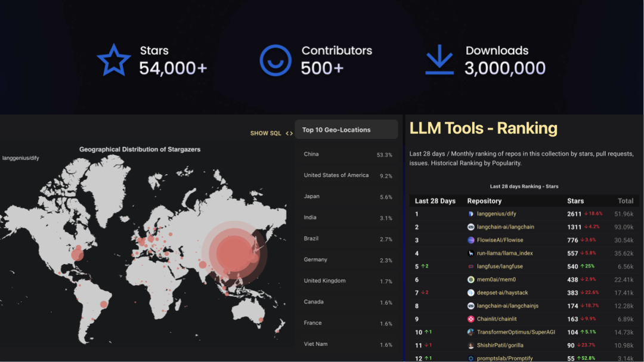Open the TransformerOptimus/SuperAGI repository link

(516, 332)
